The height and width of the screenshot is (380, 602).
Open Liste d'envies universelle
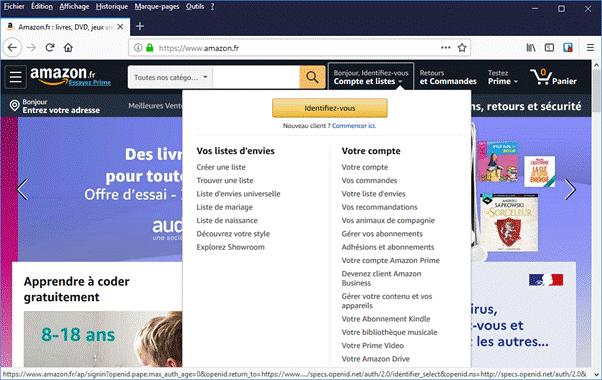(238, 194)
